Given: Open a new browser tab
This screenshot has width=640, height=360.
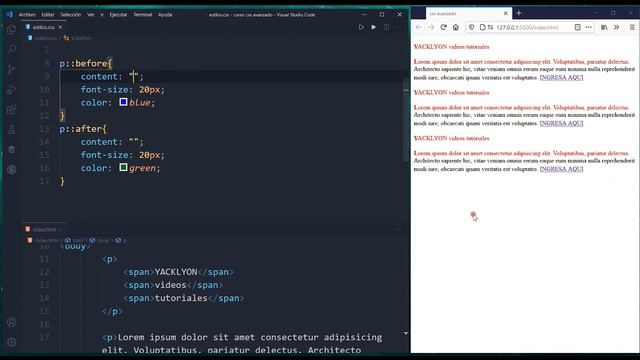Looking at the screenshot, I should (x=519, y=13).
